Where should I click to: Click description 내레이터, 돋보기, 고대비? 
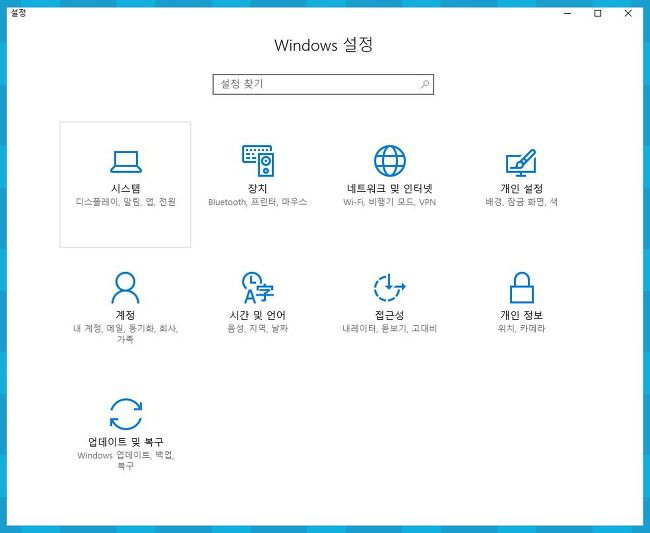pyautogui.click(x=389, y=329)
